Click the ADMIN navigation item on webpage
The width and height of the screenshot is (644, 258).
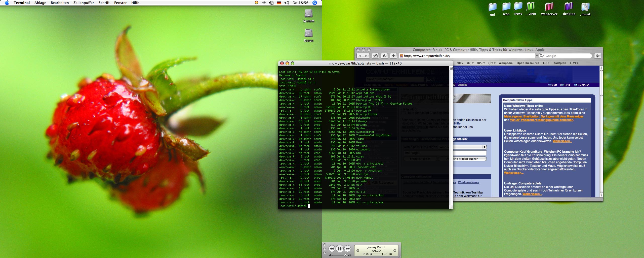click(462, 85)
